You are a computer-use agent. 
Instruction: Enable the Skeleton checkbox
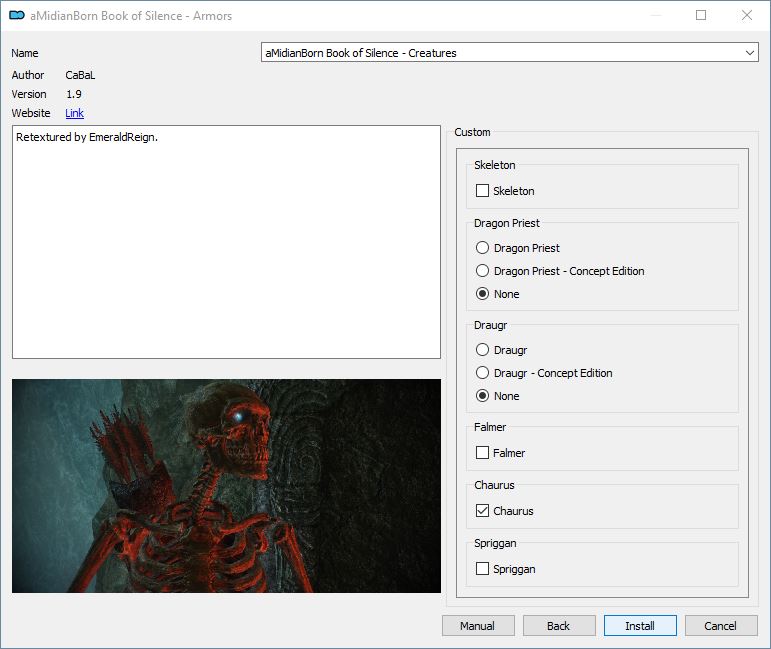coord(482,190)
